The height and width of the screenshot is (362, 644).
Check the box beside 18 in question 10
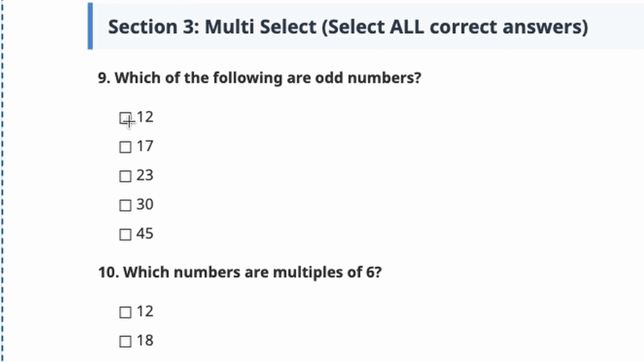(x=125, y=341)
